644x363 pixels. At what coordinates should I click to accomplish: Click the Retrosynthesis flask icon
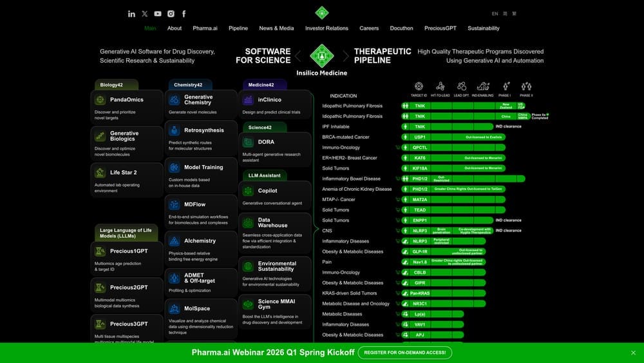click(x=174, y=130)
